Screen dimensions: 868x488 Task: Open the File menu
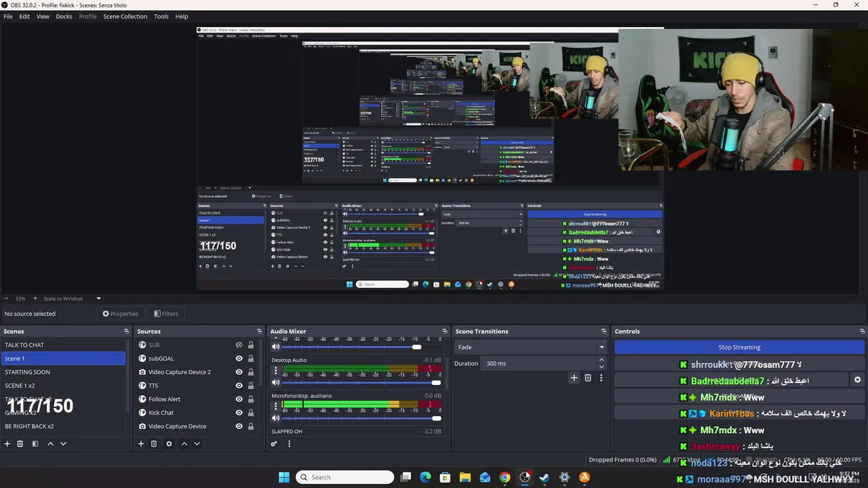pos(8,16)
